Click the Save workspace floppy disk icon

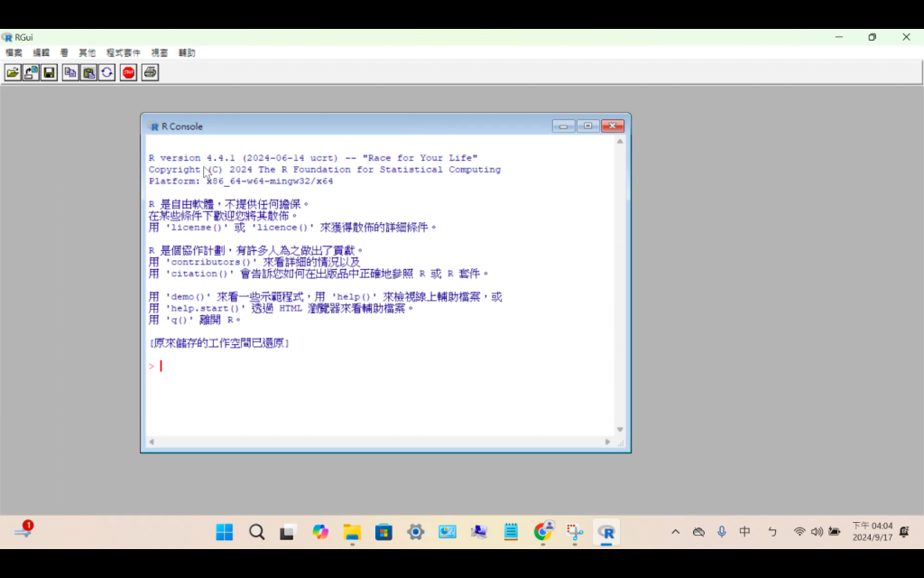pyautogui.click(x=49, y=72)
